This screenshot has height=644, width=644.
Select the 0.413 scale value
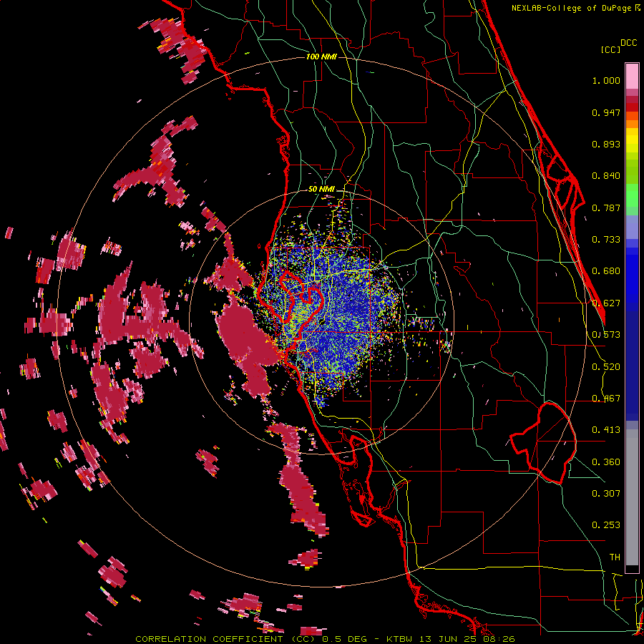click(606, 430)
